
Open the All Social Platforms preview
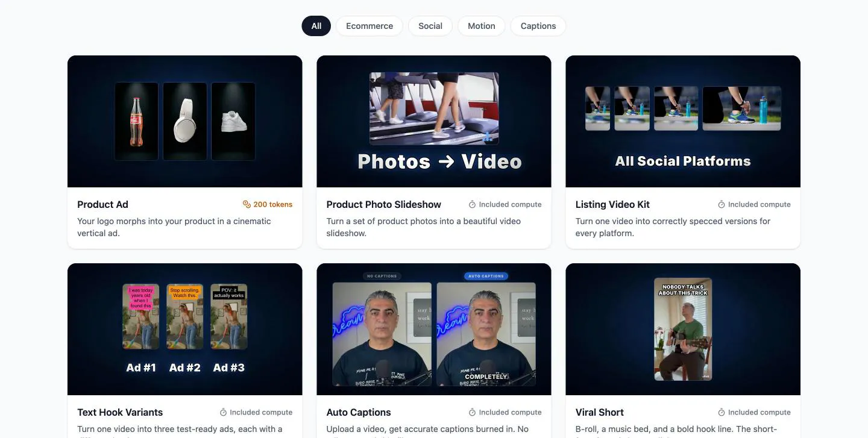coord(683,122)
